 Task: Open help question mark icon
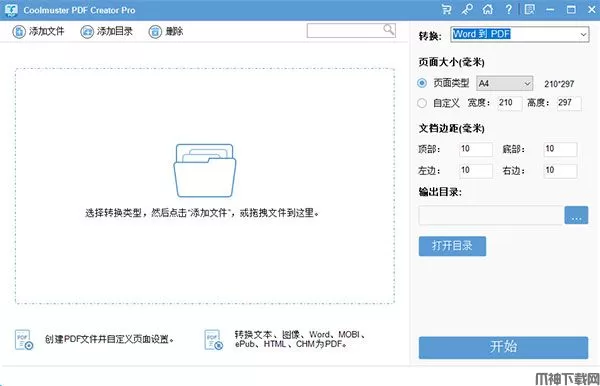(508, 10)
